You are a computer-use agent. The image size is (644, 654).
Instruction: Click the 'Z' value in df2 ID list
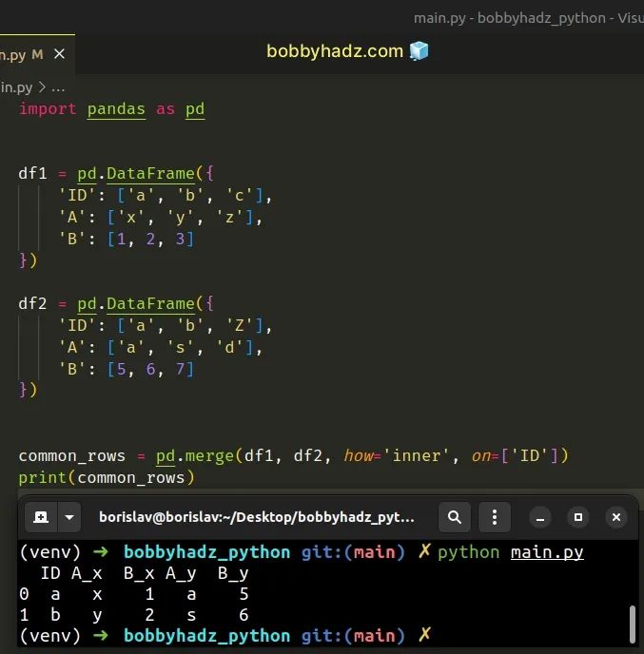[x=239, y=325]
